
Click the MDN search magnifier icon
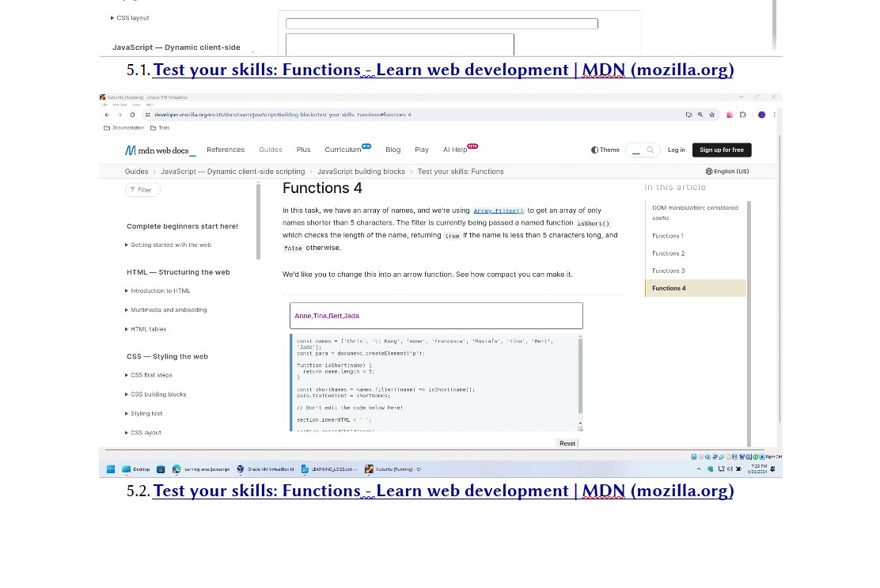tap(650, 150)
